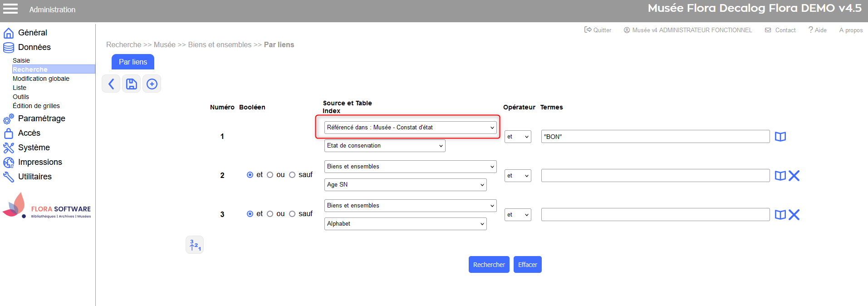Select the "Par liens" tab
Image resolution: width=868 pixels, height=306 pixels.
click(133, 62)
